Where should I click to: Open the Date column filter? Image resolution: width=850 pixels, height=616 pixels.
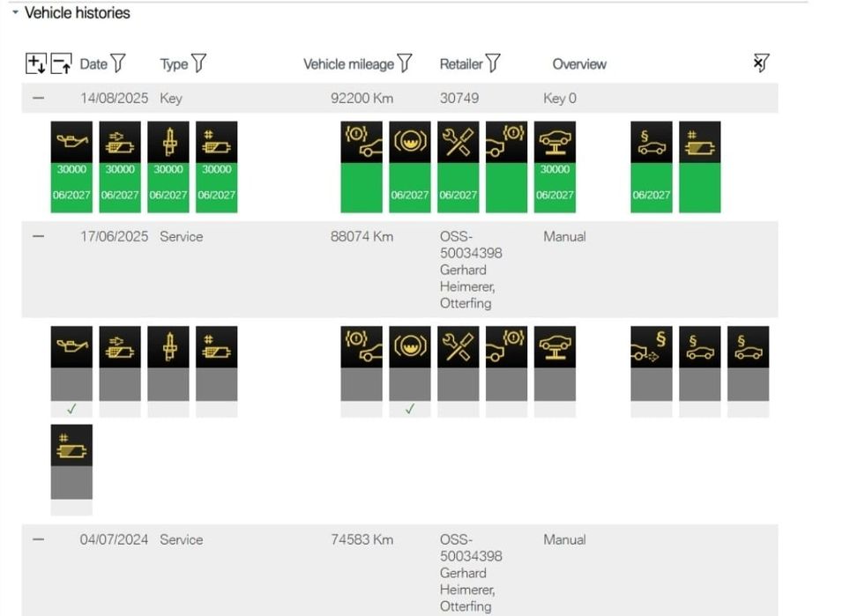coord(117,63)
